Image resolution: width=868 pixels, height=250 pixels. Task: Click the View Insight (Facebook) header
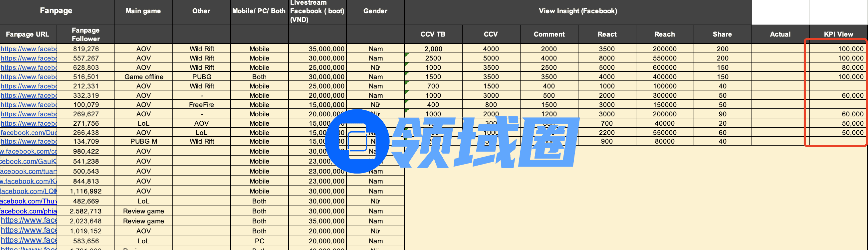point(578,11)
